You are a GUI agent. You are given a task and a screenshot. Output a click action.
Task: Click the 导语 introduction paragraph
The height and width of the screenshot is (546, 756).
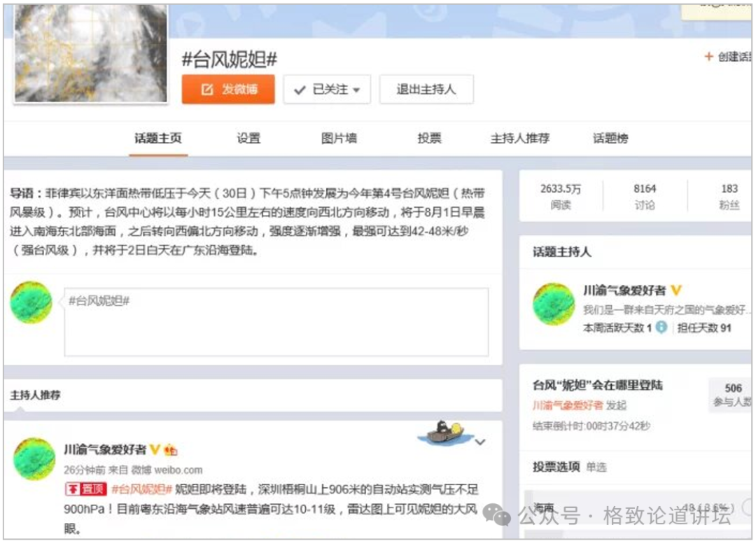[x=248, y=222]
